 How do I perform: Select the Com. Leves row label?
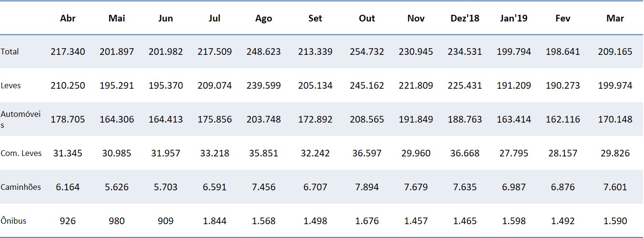21,154
